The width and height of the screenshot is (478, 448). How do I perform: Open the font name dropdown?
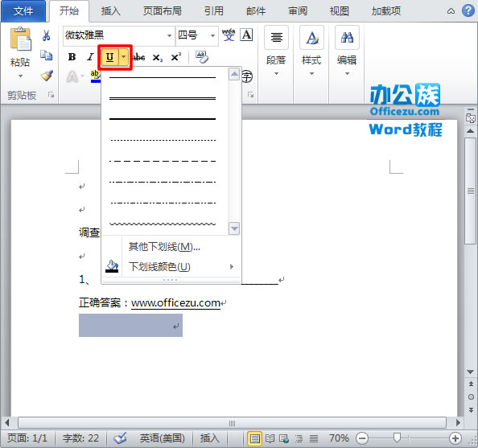[169, 35]
